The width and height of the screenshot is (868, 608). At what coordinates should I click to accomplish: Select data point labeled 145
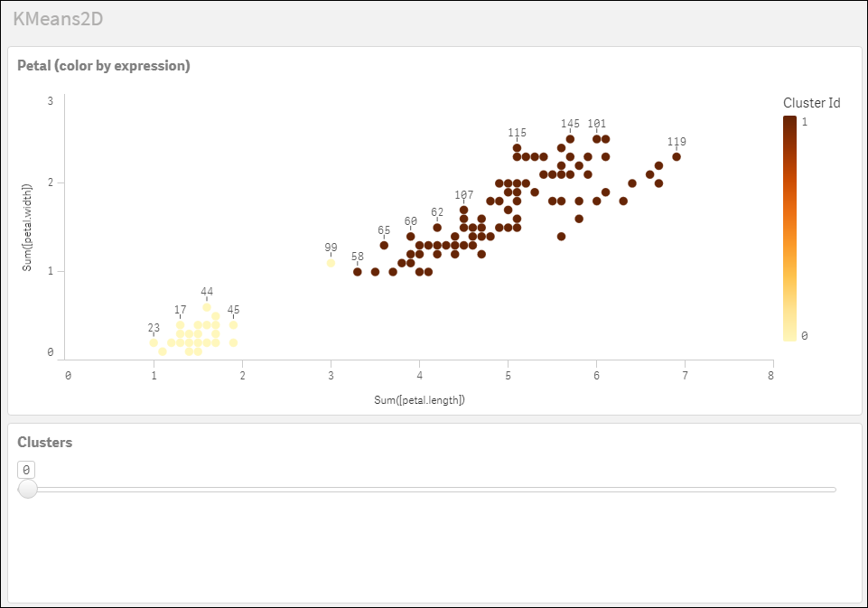569,138
